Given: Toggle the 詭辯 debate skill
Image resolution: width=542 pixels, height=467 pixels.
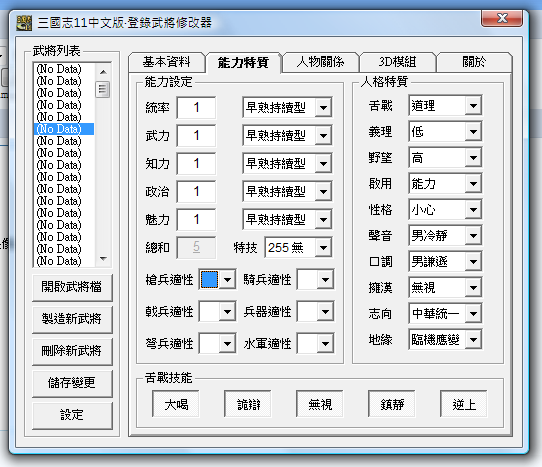Looking at the screenshot, I should click(248, 404).
